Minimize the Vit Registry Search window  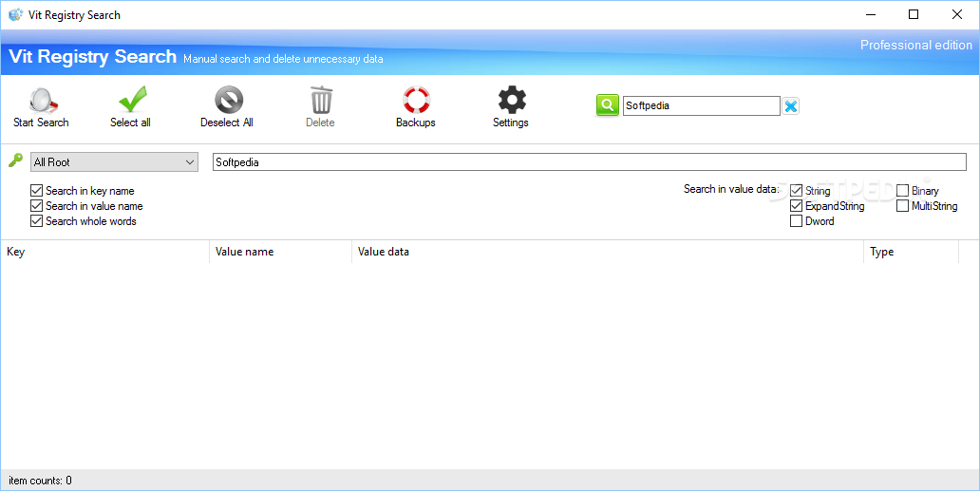(870, 14)
